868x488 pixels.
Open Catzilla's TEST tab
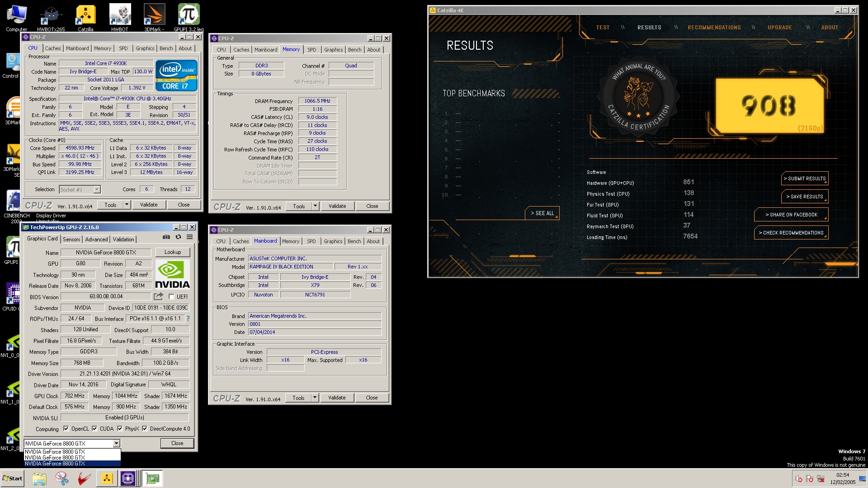click(x=603, y=28)
